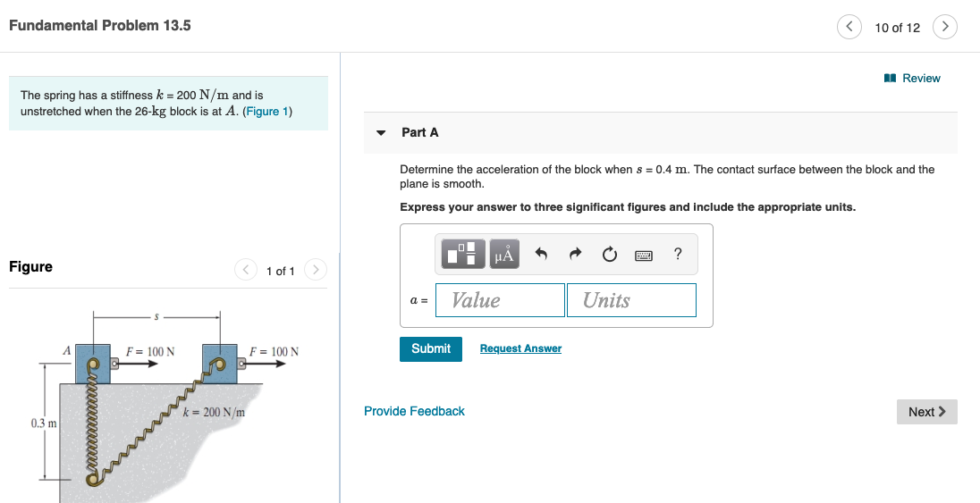The height and width of the screenshot is (503, 980).
Task: Show the next figure arrow
Action: click(316, 270)
